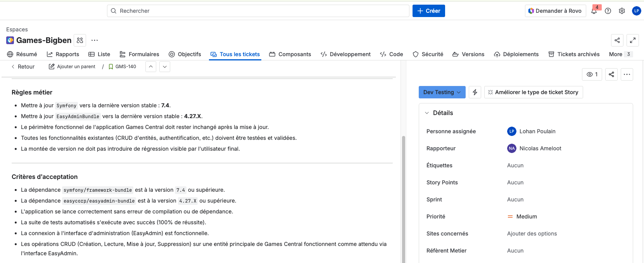644x263 pixels.
Task: Click the automation lightning bolt icon
Action: coord(475,92)
